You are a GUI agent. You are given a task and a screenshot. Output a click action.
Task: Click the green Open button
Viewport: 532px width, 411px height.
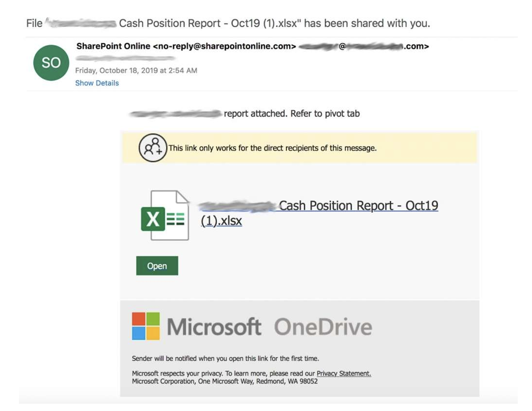(157, 266)
